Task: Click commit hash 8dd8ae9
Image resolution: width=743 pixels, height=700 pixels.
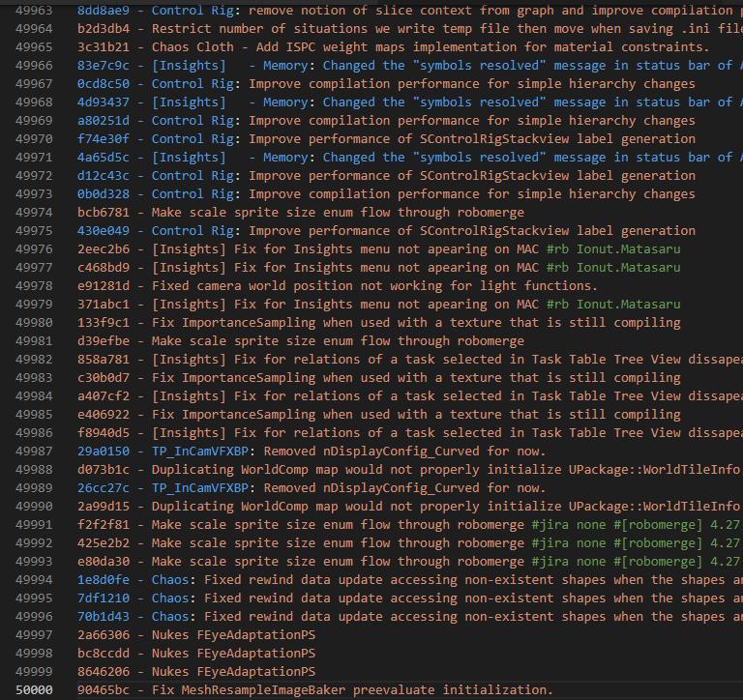Action: tap(104, 11)
